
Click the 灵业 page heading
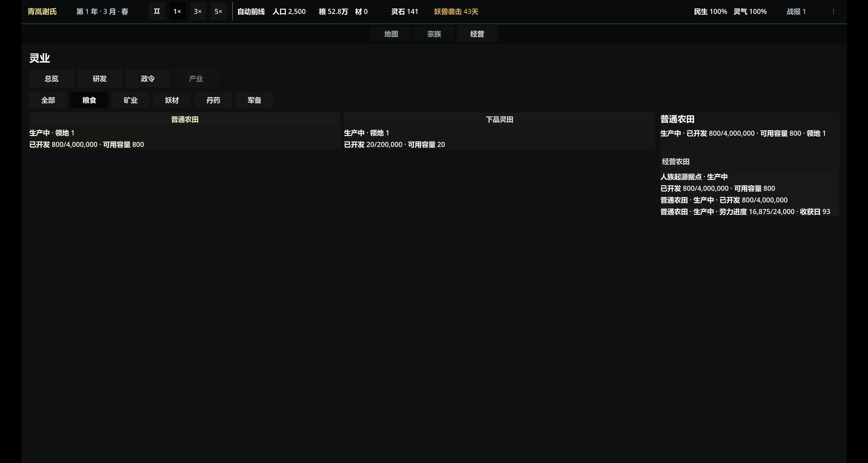coord(39,58)
